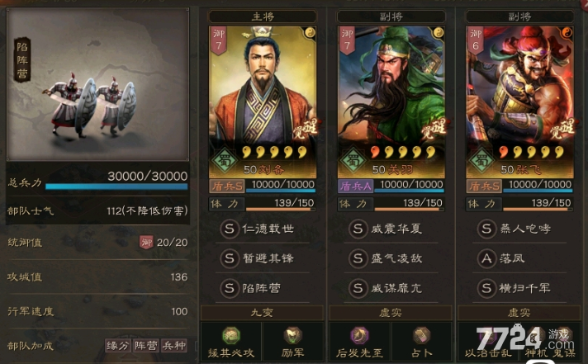This screenshot has height=364, width=588.
Task: Click the A rank icon beside 落凤
Action: tap(486, 258)
